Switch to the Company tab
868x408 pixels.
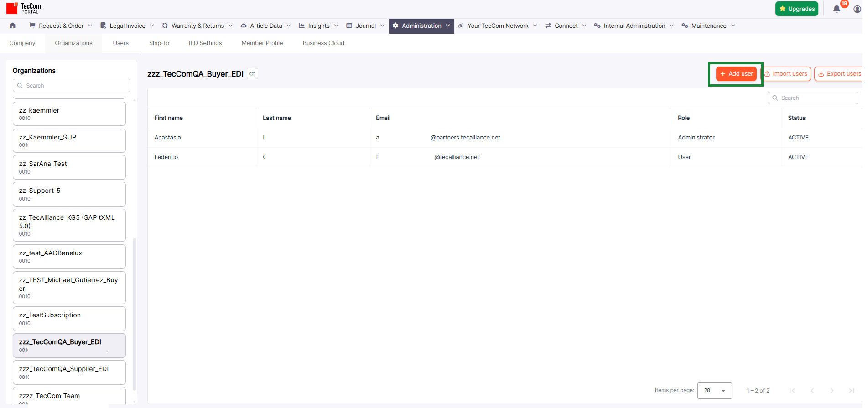pos(22,43)
